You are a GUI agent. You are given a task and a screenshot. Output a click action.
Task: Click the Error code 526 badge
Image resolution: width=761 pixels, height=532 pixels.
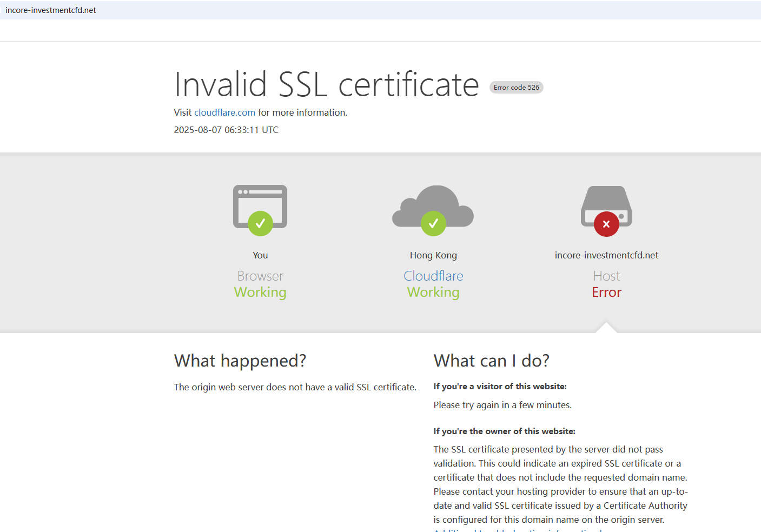(x=516, y=88)
